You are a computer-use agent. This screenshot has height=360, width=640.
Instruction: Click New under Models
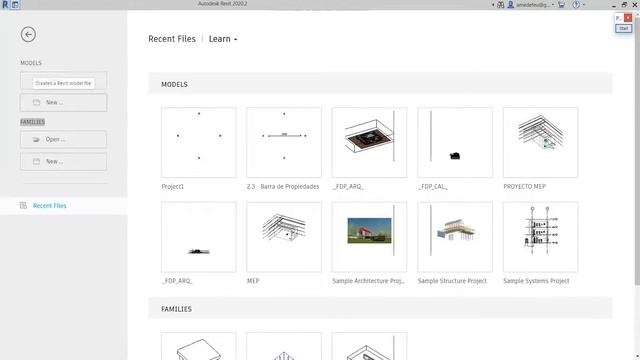63,102
